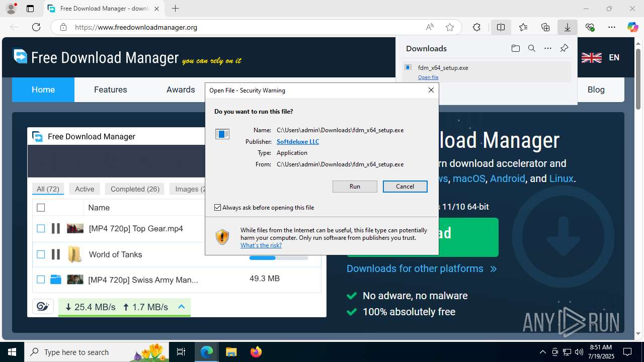Close the Security Warning dialog
The width and height of the screenshot is (644, 362).
coord(431,90)
